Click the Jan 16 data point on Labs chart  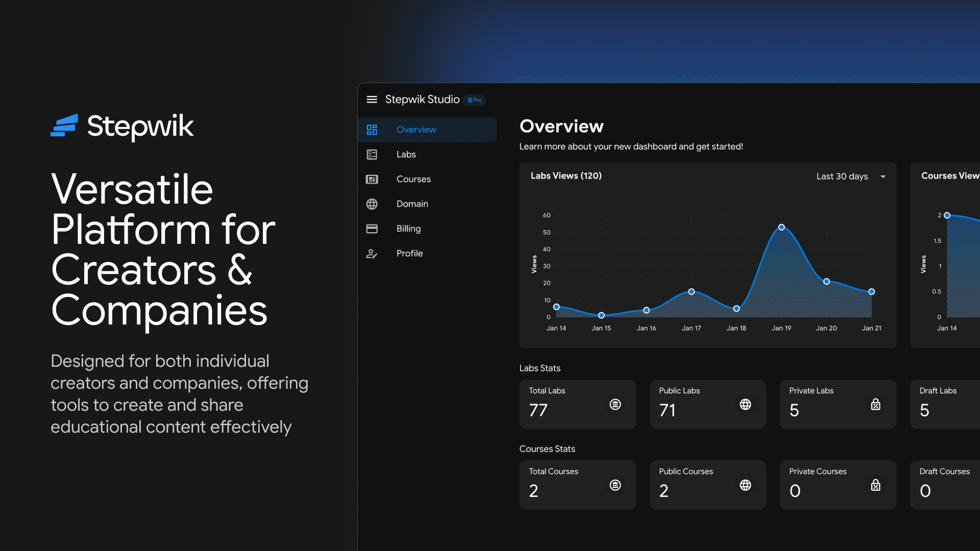pyautogui.click(x=646, y=310)
